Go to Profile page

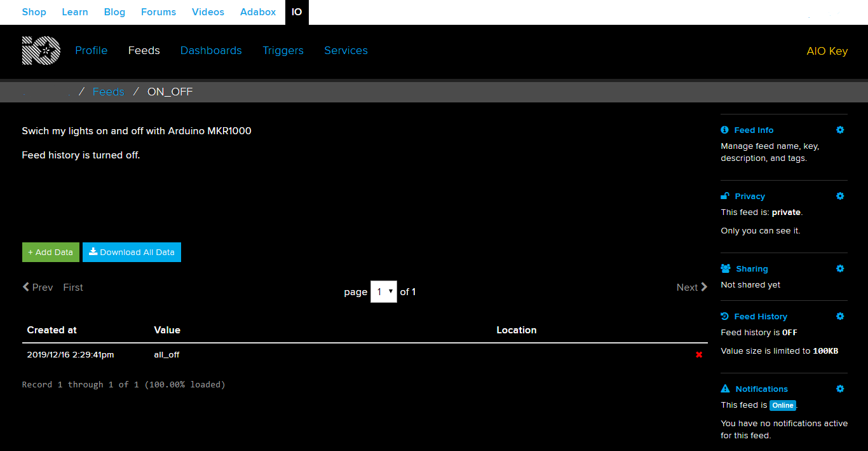click(x=92, y=50)
